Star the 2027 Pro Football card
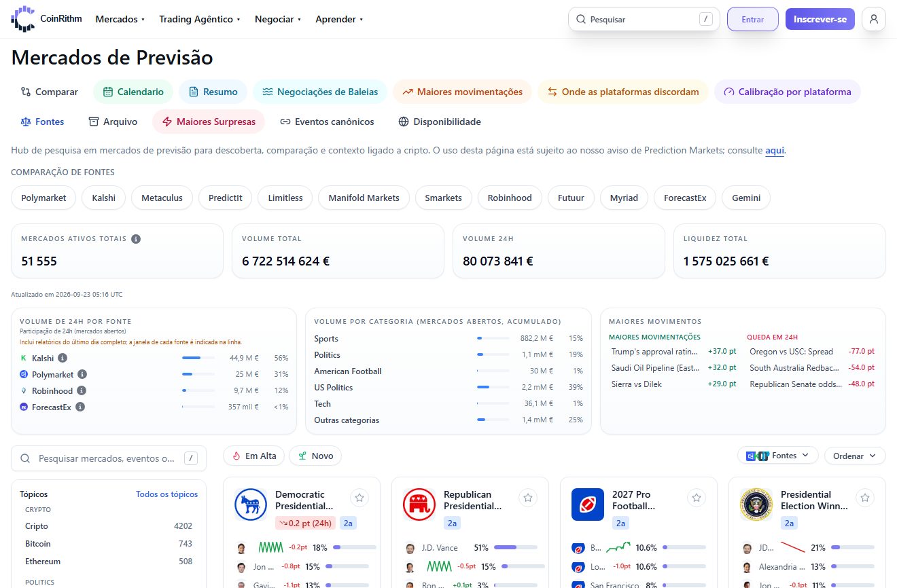 tap(697, 498)
